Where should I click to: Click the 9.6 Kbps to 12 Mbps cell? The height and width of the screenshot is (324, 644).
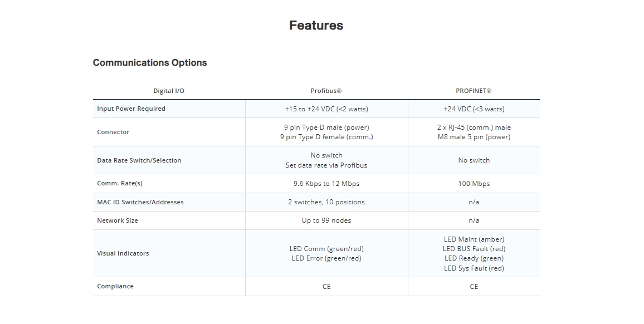coord(326,184)
